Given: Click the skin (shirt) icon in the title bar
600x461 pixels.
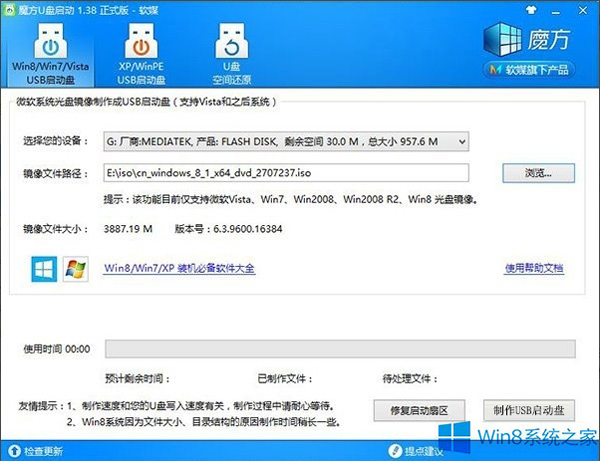Looking at the screenshot, I should click(x=532, y=10).
